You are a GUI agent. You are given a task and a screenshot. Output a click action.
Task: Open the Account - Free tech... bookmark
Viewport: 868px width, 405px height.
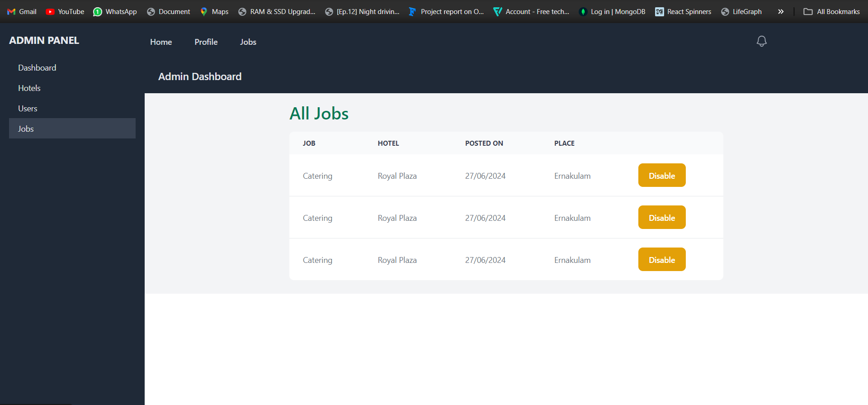pyautogui.click(x=531, y=12)
